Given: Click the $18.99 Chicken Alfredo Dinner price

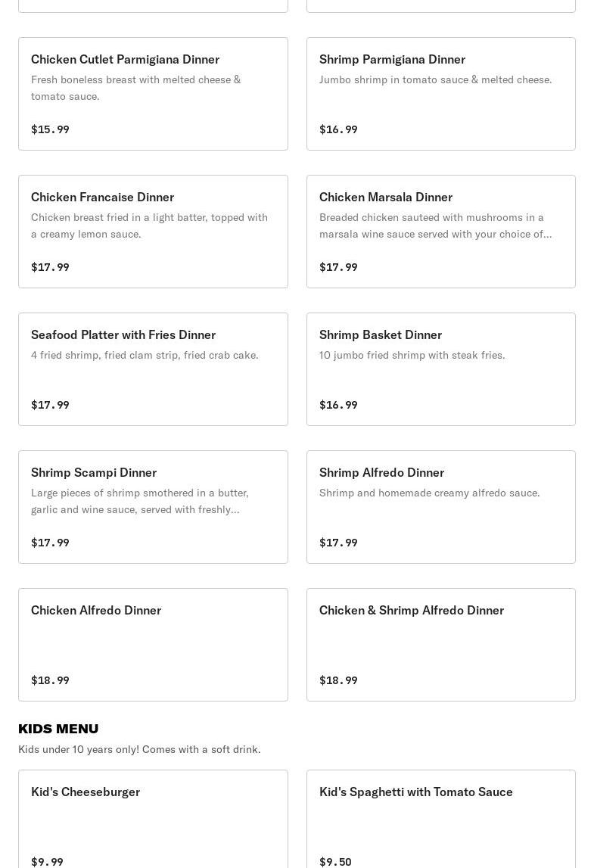Looking at the screenshot, I should [50, 680].
